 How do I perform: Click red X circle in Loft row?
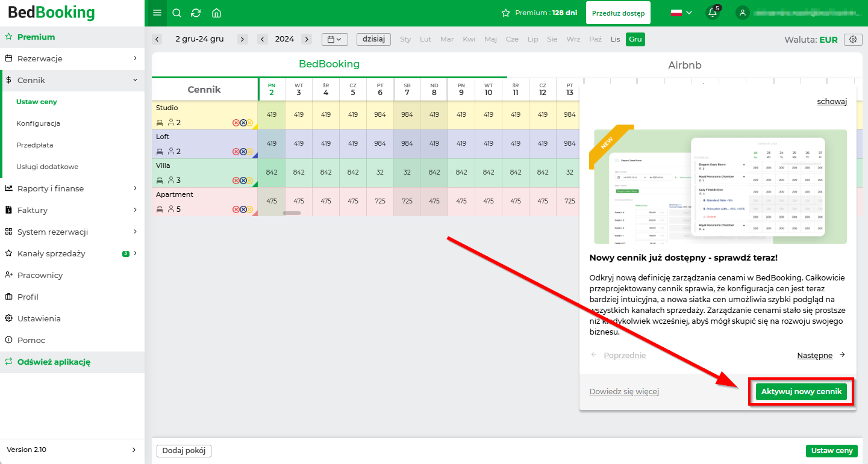tap(236, 152)
